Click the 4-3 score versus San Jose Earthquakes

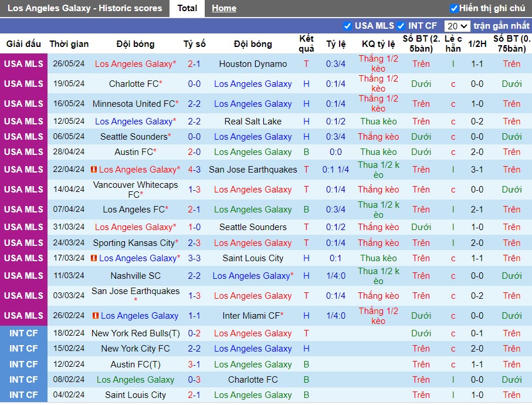[194, 170]
